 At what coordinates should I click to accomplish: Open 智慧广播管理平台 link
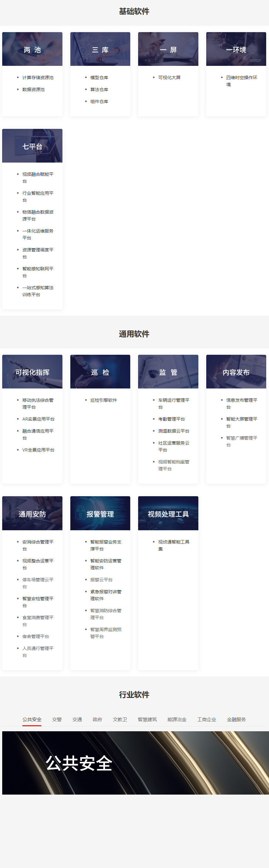point(242,441)
